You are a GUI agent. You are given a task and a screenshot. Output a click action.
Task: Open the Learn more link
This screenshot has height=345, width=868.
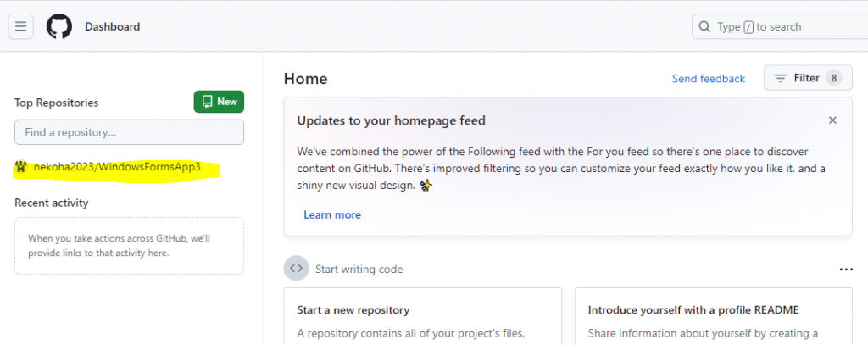[332, 214]
